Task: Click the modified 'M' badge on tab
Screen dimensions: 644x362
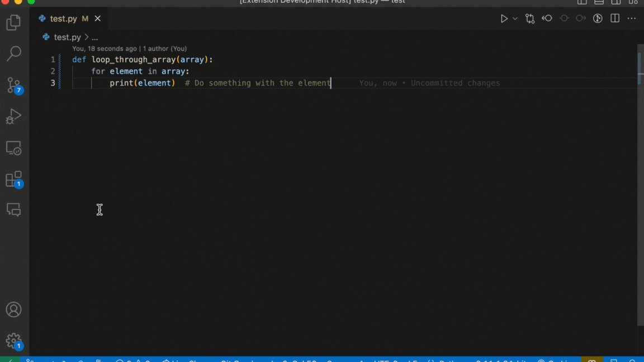Action: tap(85, 18)
